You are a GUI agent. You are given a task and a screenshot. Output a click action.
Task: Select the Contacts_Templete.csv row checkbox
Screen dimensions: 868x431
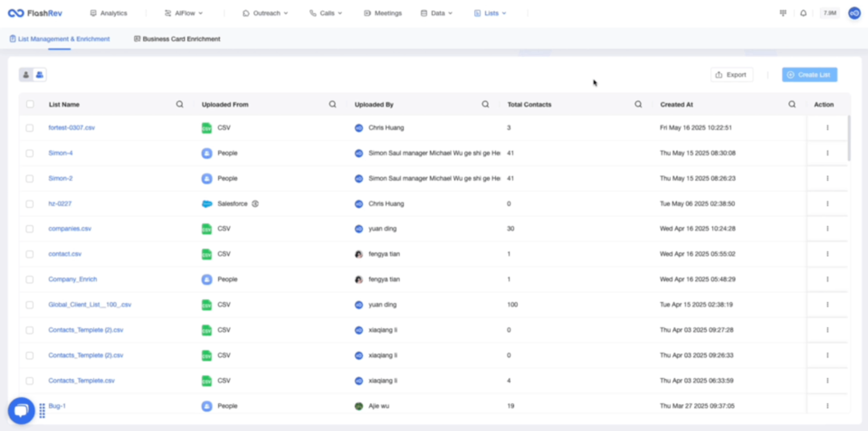pos(30,381)
